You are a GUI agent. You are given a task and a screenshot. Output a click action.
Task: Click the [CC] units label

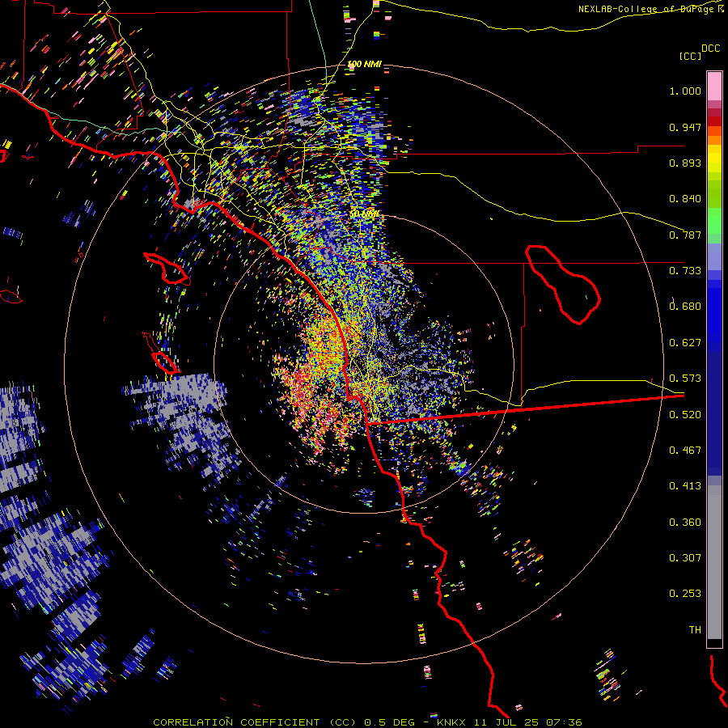[690, 57]
